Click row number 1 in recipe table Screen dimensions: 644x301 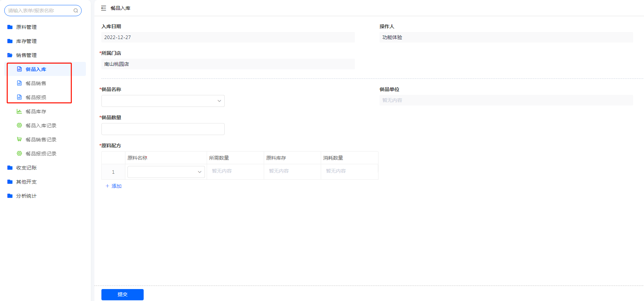tap(113, 172)
